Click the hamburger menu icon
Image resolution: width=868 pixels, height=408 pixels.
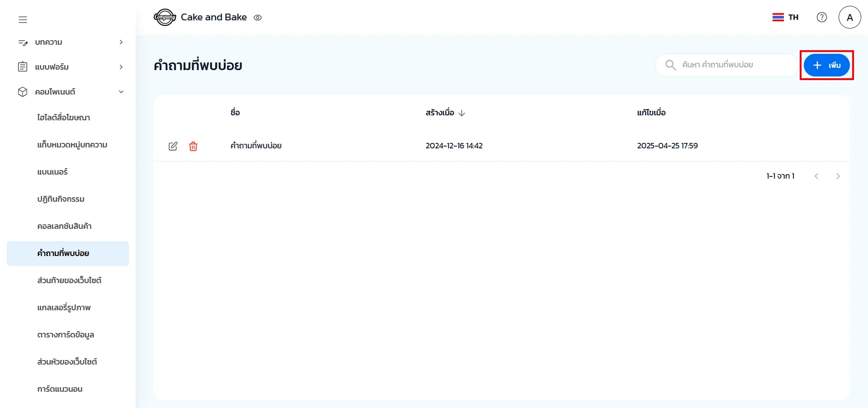coord(23,19)
